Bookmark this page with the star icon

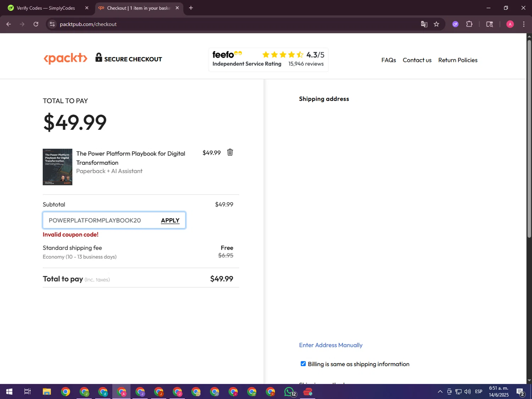click(436, 24)
